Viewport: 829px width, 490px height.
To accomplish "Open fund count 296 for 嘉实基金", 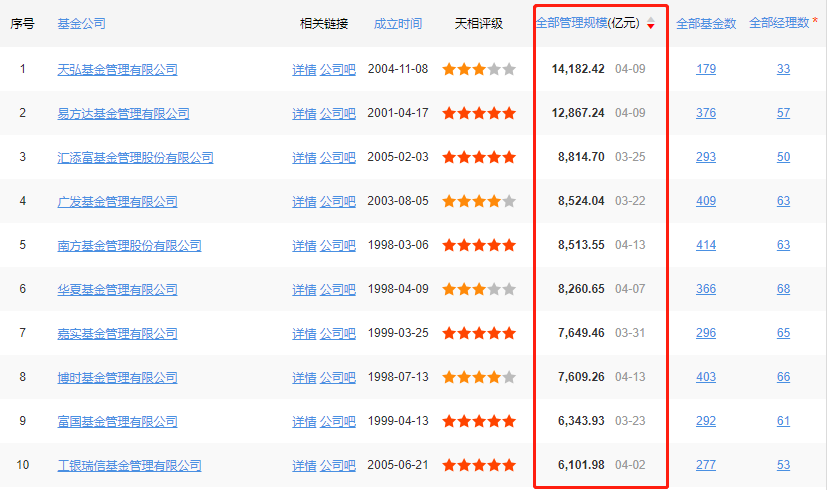I will 706,333.
